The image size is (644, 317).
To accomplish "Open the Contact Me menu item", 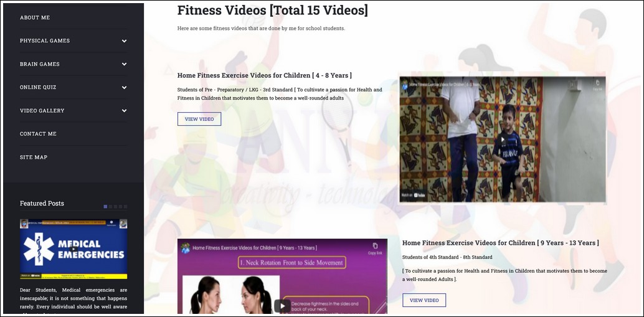I will pos(38,134).
